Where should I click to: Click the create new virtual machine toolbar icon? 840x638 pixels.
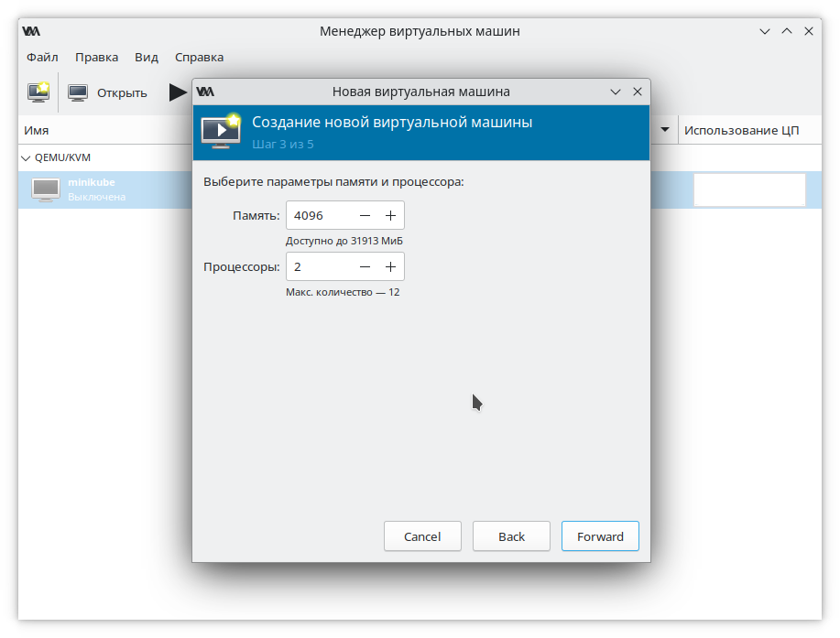38,92
